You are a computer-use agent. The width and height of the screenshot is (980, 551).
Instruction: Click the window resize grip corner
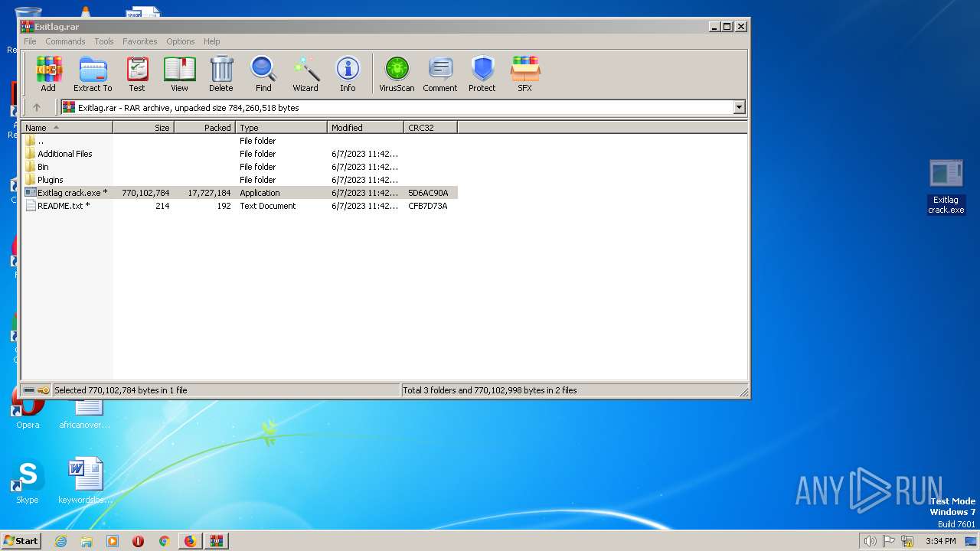click(743, 392)
